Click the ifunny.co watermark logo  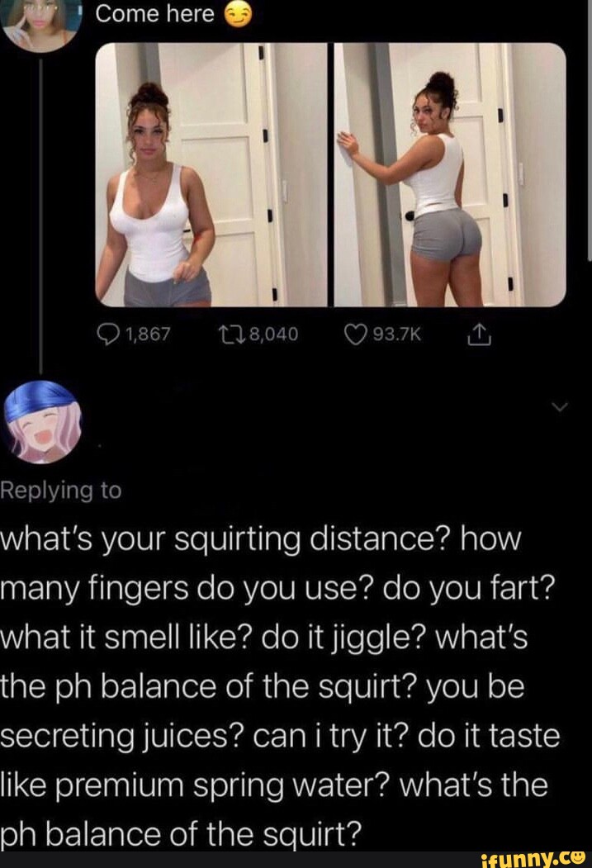point(533,857)
